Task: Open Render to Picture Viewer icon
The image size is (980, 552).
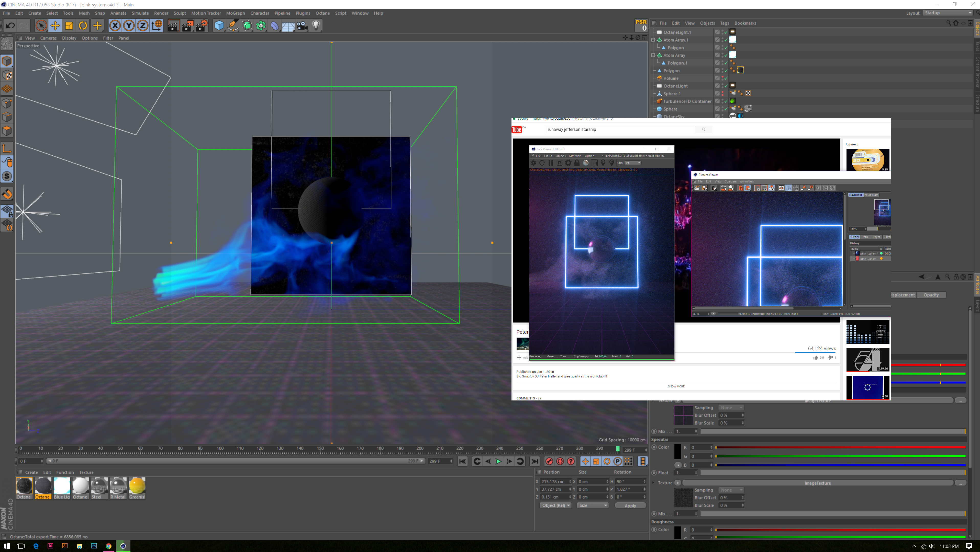Action: coord(187,26)
